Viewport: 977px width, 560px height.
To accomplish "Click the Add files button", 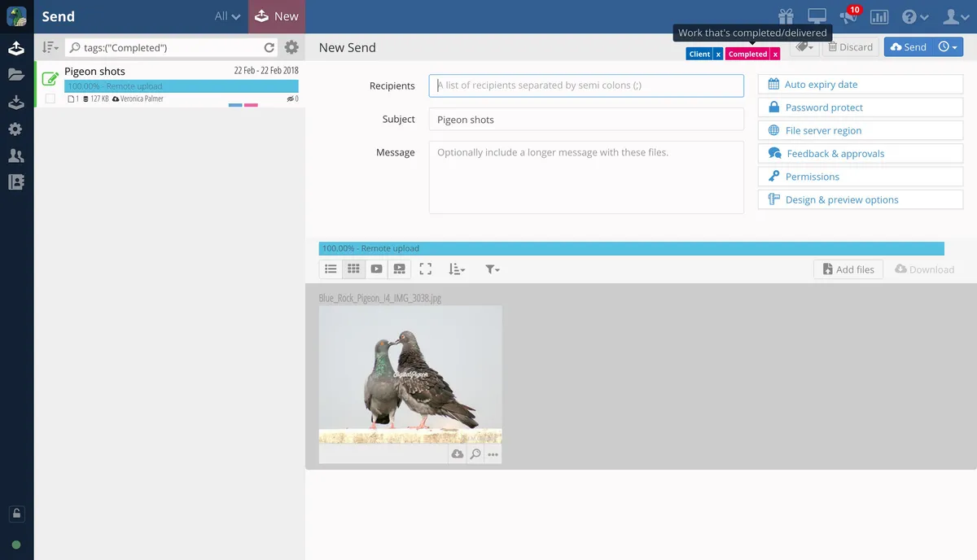I will pos(848,269).
